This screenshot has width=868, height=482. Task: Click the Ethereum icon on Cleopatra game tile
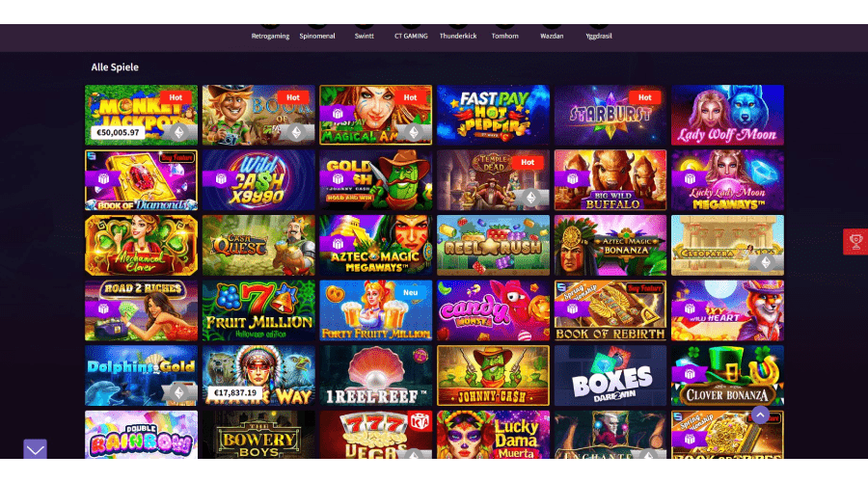pyautogui.click(x=766, y=262)
